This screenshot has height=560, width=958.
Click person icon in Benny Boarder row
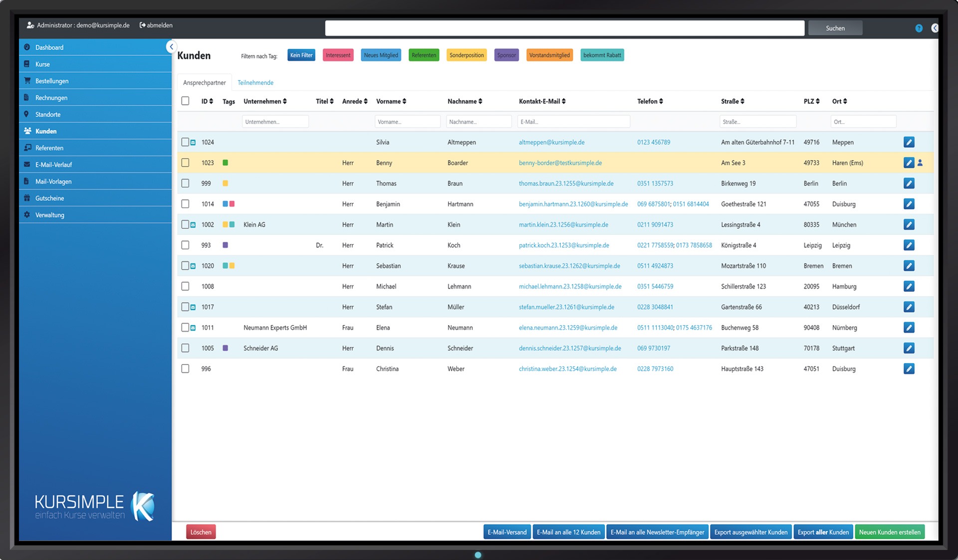(x=920, y=163)
